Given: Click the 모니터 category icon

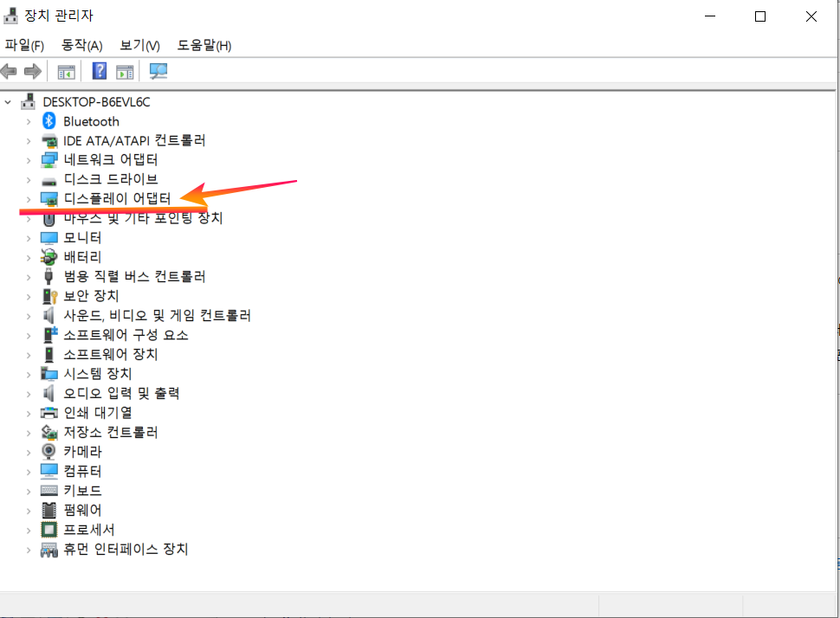Looking at the screenshot, I should coord(49,238).
